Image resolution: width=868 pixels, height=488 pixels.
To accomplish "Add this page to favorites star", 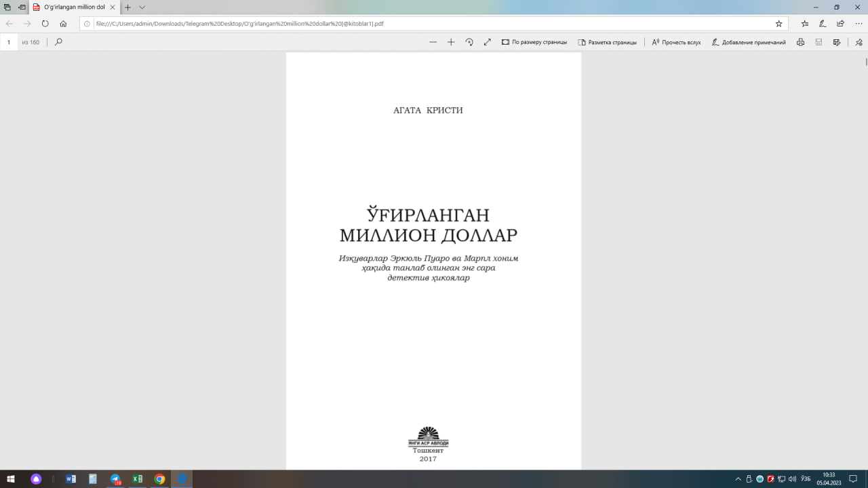I will [x=779, y=23].
